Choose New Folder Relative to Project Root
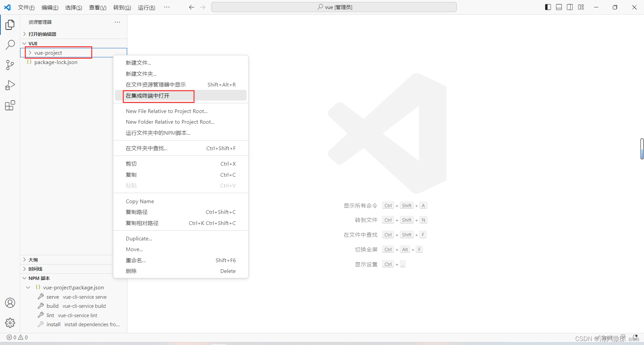 (x=181, y=122)
